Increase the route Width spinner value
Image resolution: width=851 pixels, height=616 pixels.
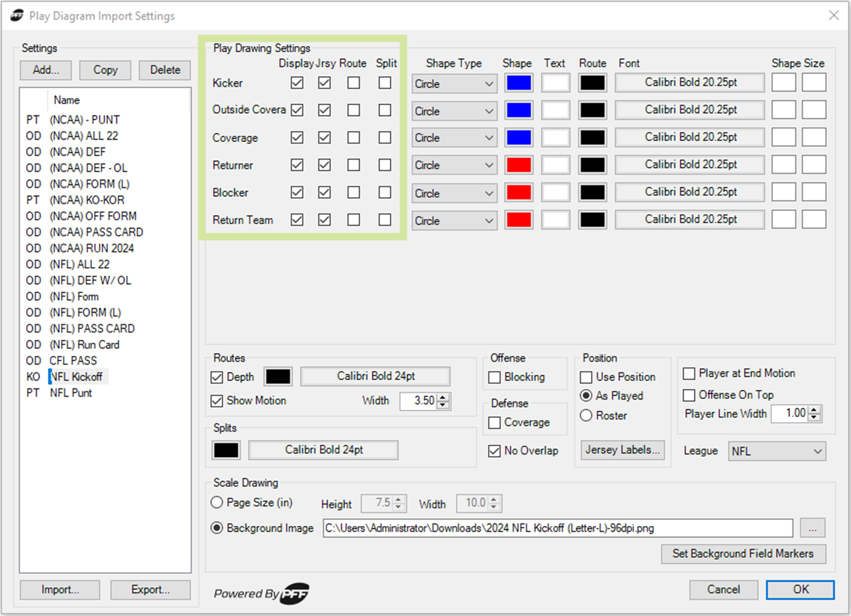point(444,397)
